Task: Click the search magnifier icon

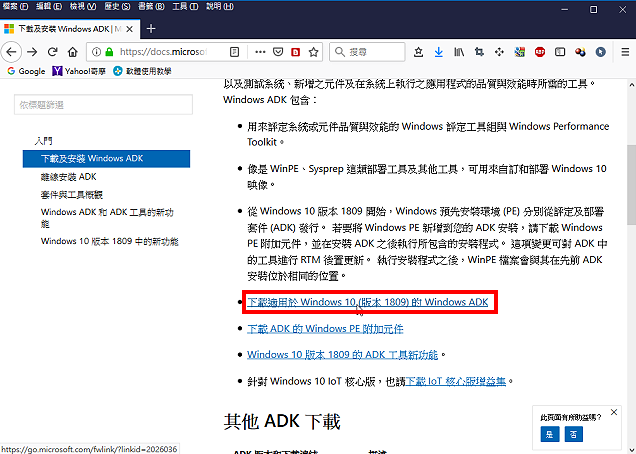Action: (339, 52)
